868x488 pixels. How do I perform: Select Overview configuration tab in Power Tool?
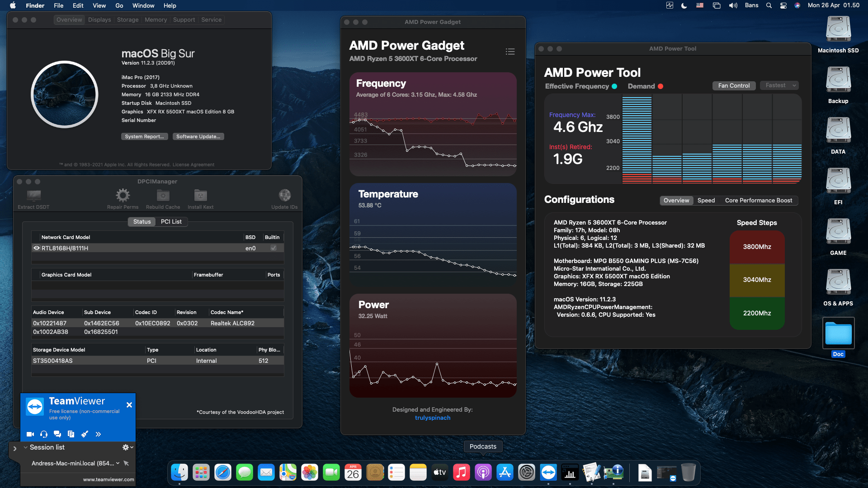[676, 201]
